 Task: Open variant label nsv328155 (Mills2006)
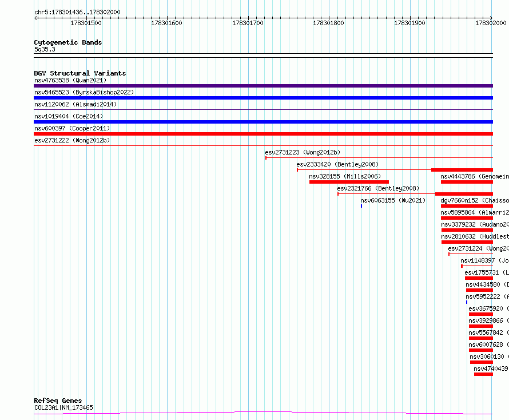click(345, 176)
